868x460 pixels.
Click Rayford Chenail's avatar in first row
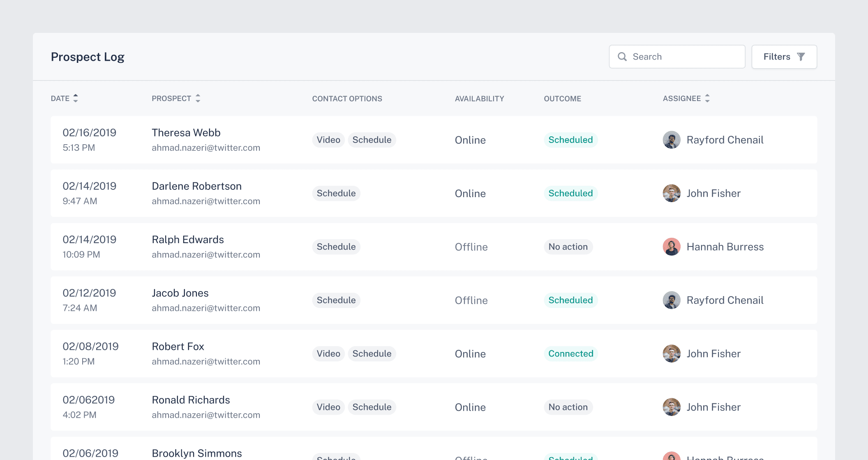tap(672, 140)
